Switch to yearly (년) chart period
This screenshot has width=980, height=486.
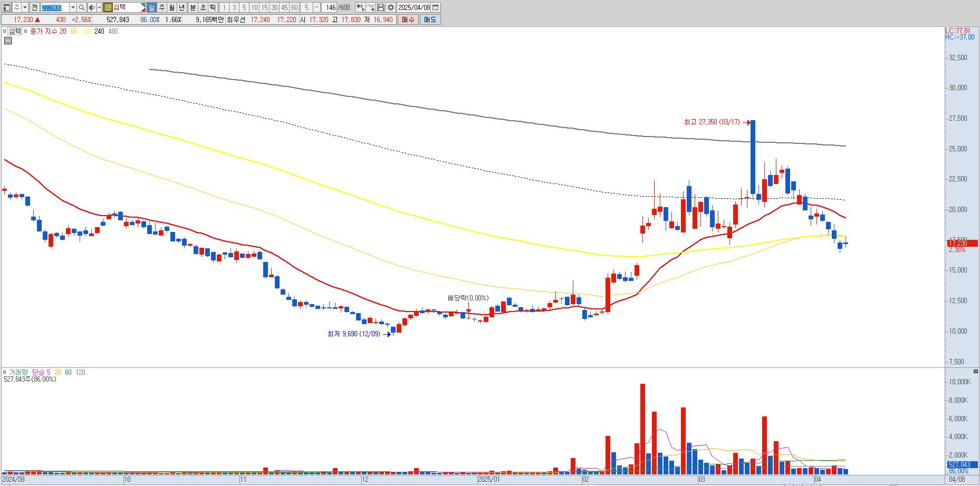coord(182,7)
